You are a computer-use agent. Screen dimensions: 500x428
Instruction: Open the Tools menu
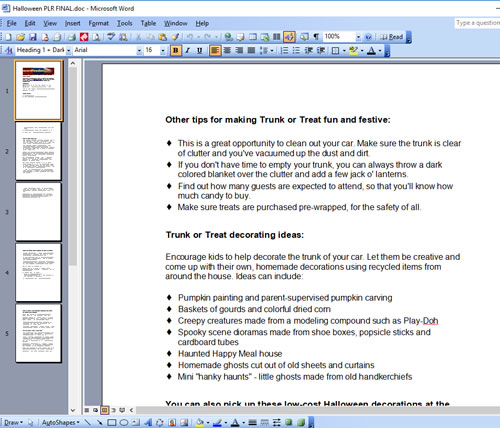click(x=124, y=23)
